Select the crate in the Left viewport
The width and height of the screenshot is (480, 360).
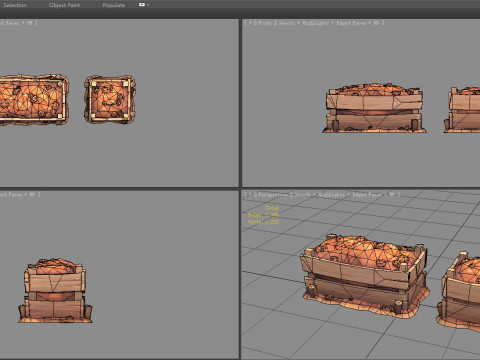pos(55,290)
